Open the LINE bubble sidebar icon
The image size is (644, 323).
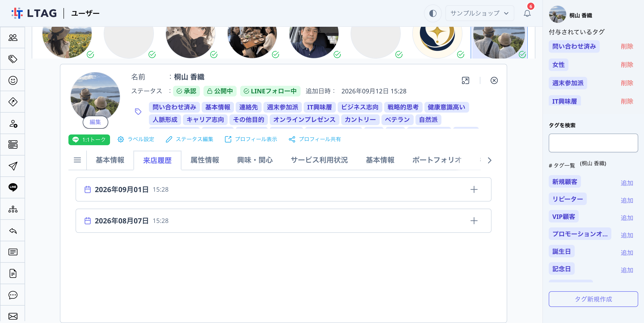click(13, 187)
